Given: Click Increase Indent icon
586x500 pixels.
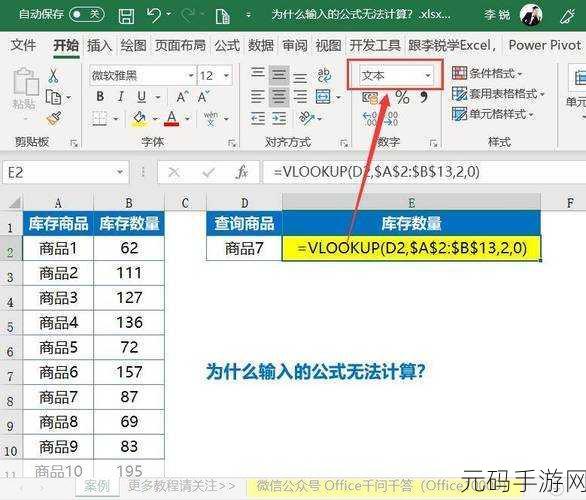Looking at the screenshot, I should point(279,118).
